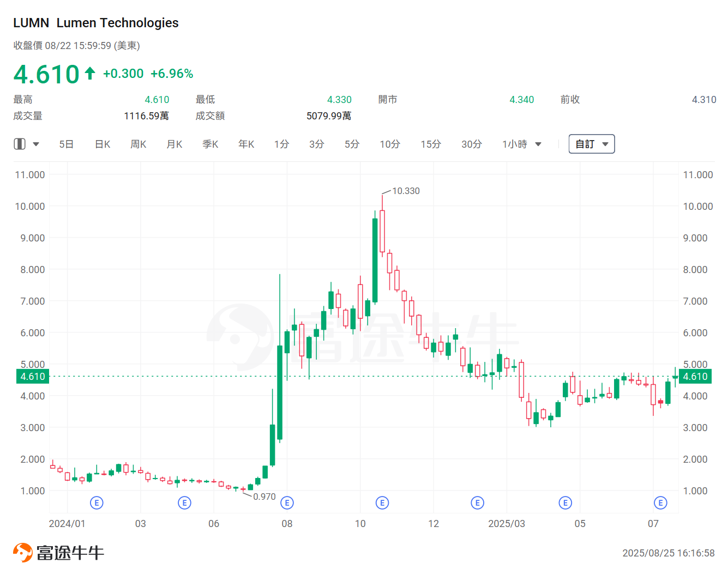Screen dimensions: 728x575
Task: Select the 月K monthly chart
Action: tap(174, 143)
